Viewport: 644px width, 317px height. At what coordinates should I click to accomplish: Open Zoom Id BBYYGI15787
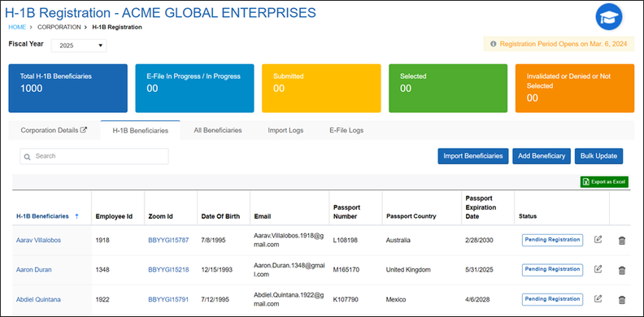(x=168, y=241)
